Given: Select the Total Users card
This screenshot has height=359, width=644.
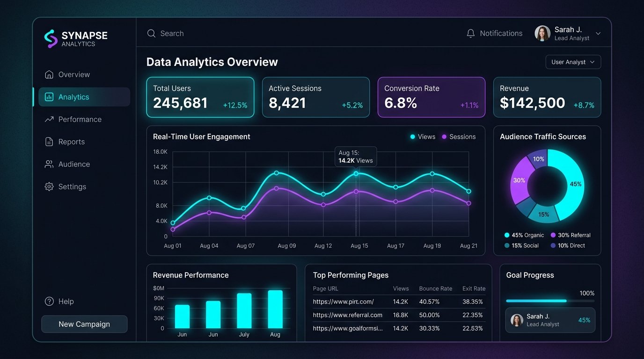Looking at the screenshot, I should (200, 97).
